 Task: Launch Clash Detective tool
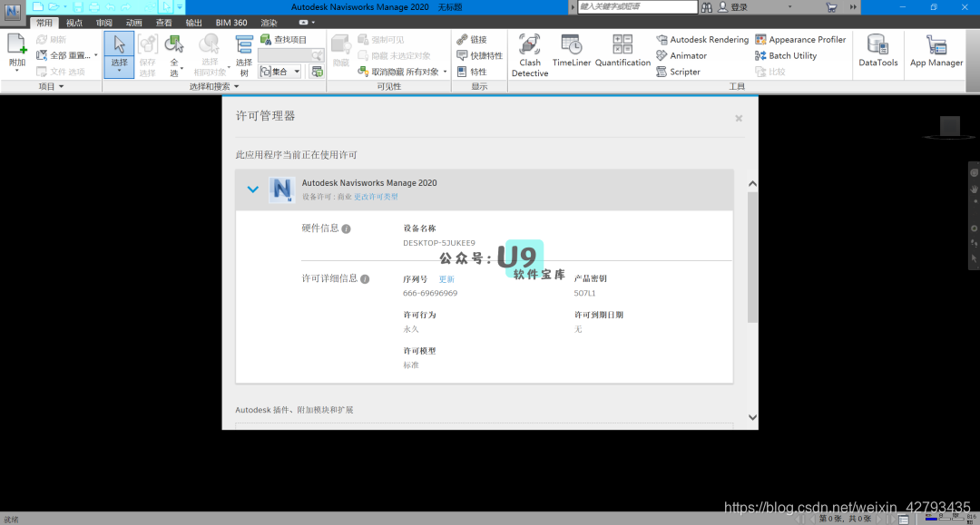[529, 55]
